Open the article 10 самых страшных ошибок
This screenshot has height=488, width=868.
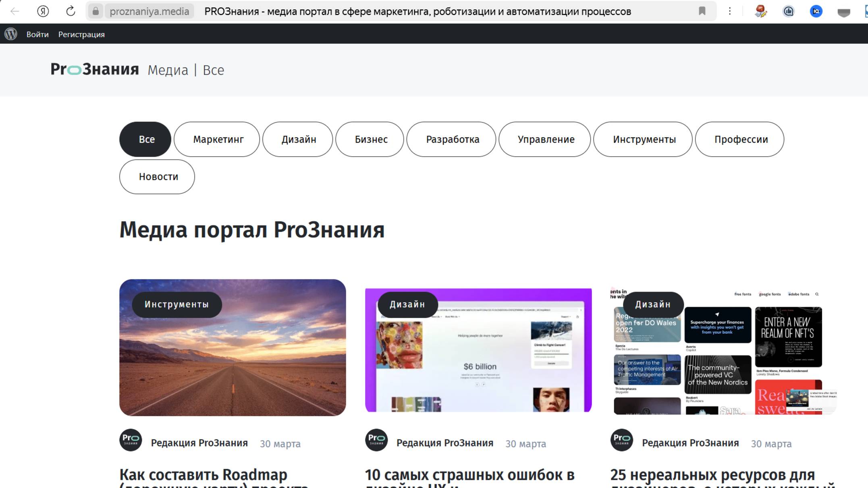point(470,478)
